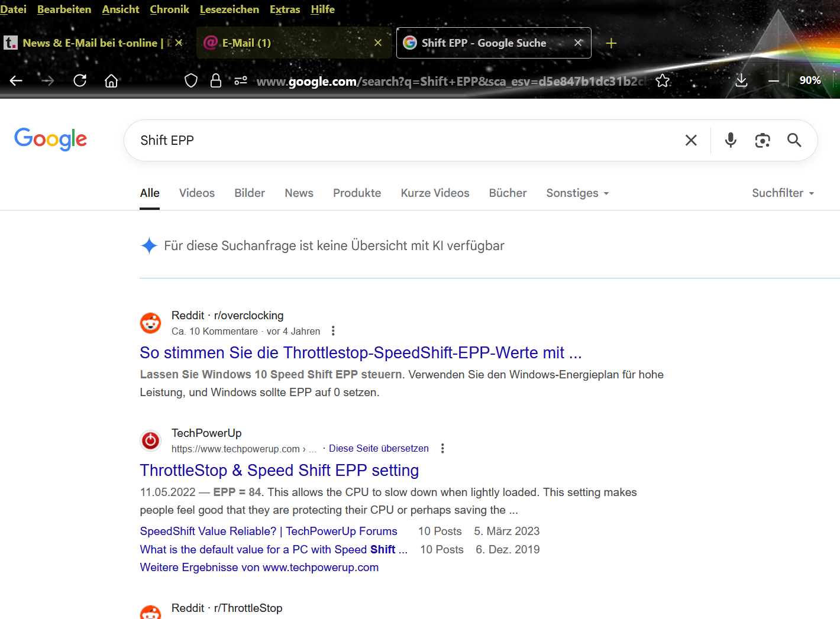The height and width of the screenshot is (619, 840).
Task: Reset the 90% zoom level
Action: pos(810,80)
